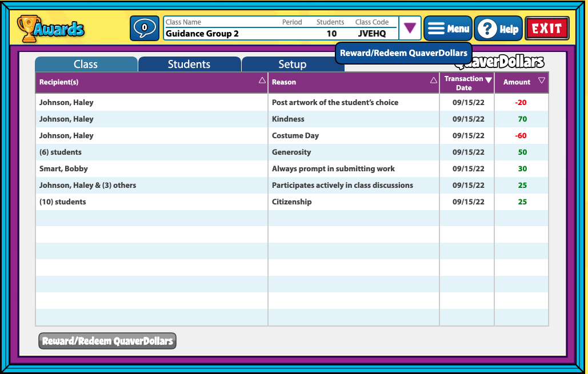Image resolution: width=588 pixels, height=374 pixels.
Task: Open the Help button
Action: pyautogui.click(x=498, y=29)
